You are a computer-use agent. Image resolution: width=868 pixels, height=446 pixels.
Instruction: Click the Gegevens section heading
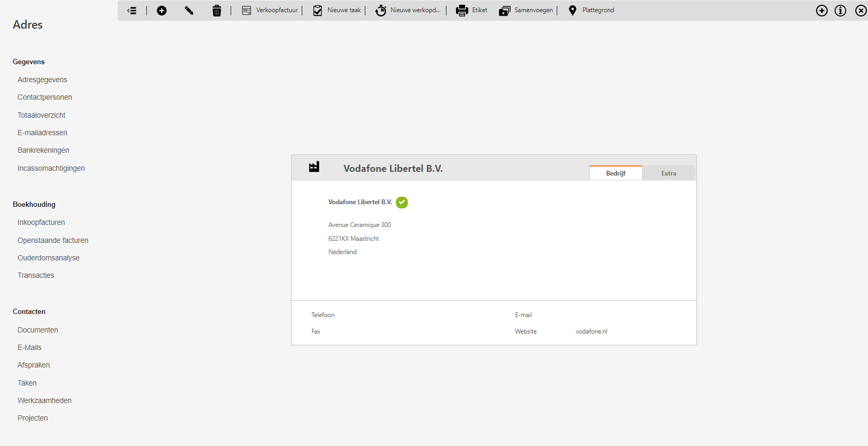click(x=29, y=62)
